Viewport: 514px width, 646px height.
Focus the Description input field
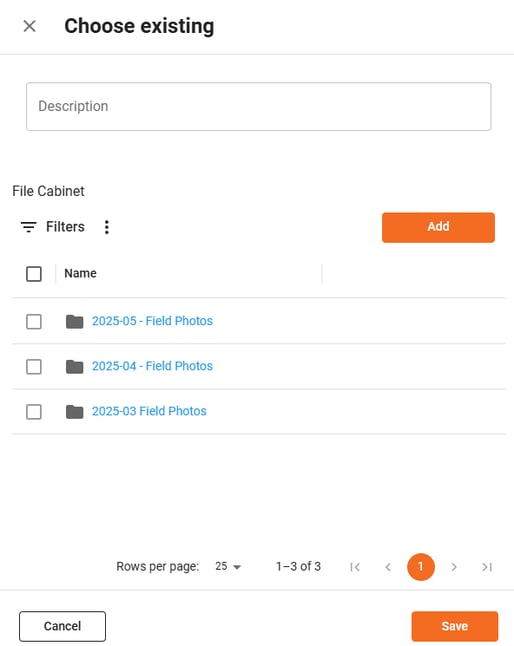(259, 107)
